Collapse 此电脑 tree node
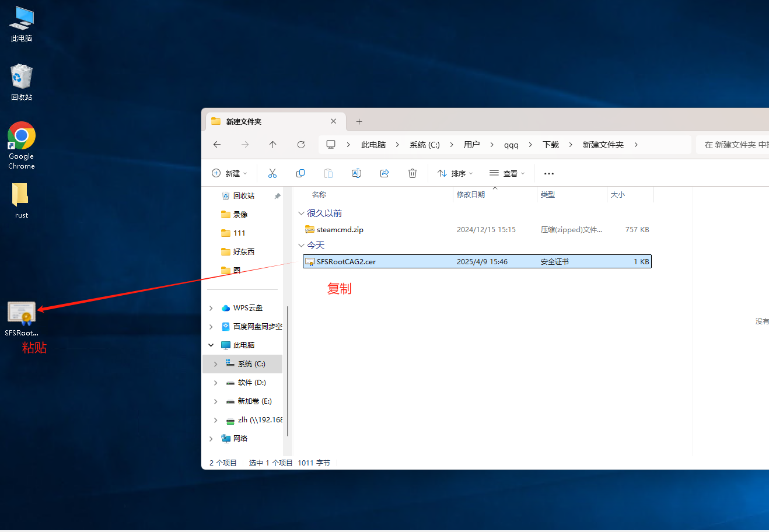Screen dimensions: 769x532 click(211, 345)
